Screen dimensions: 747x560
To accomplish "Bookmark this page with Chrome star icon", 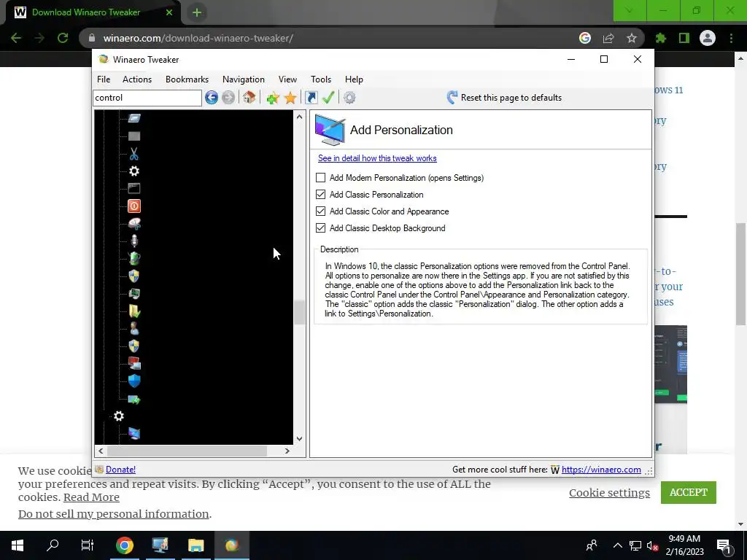I will pyautogui.click(x=632, y=38).
